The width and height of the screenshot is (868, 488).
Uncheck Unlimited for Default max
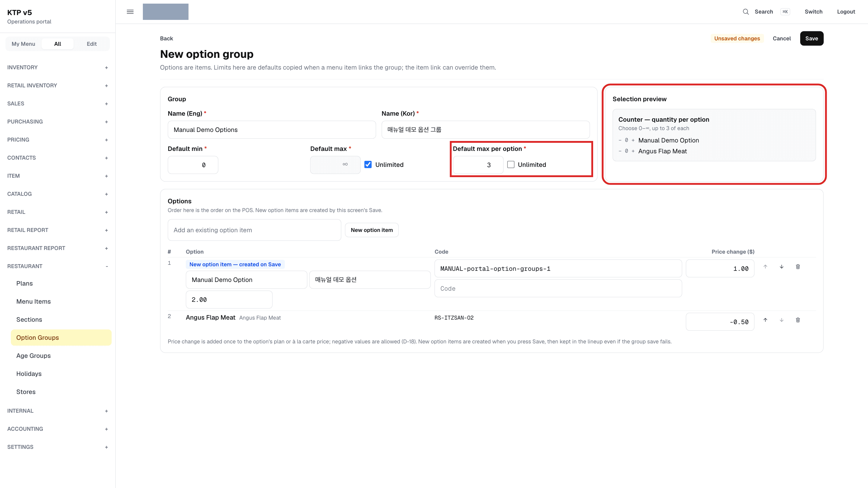(368, 165)
